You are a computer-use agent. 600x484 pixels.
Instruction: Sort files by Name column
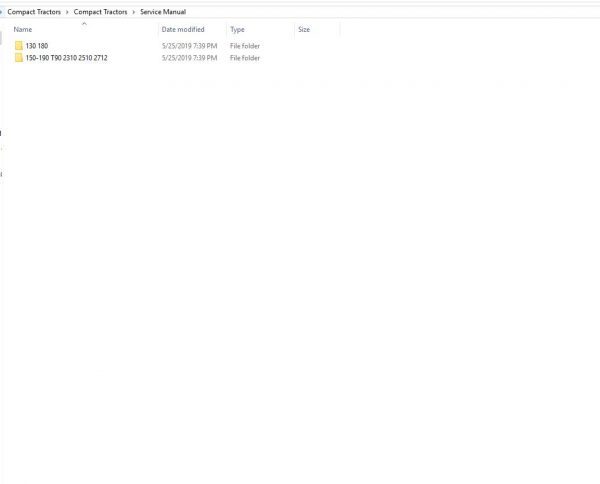pos(23,29)
